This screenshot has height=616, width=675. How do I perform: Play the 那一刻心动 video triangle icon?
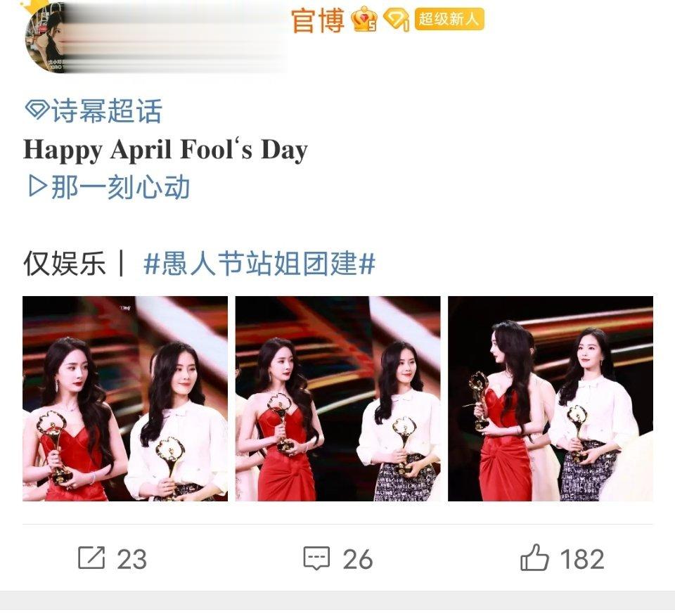point(37,186)
